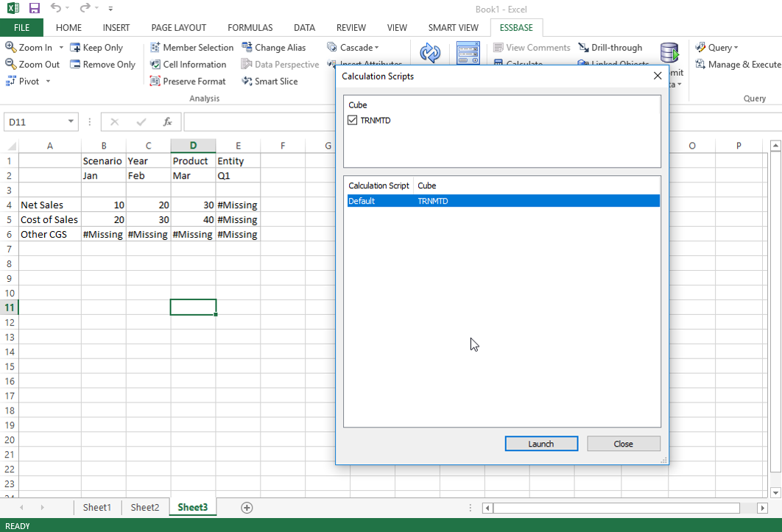Image resolution: width=782 pixels, height=532 pixels.
Task: Launch the selected calculation script
Action: click(541, 444)
